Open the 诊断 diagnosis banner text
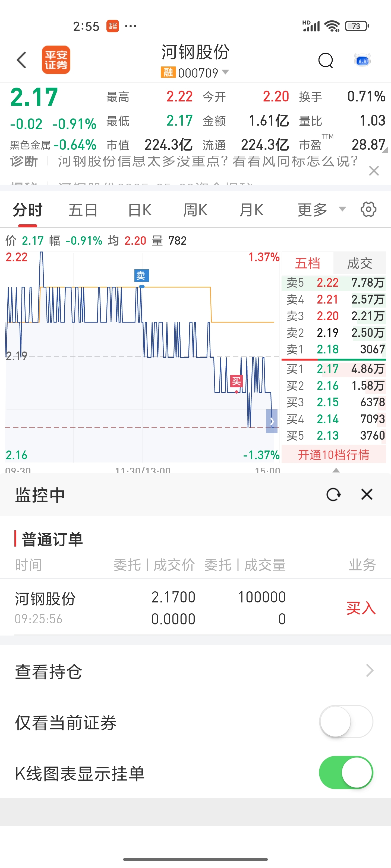Viewport: 391px width, 868px height. [208, 161]
